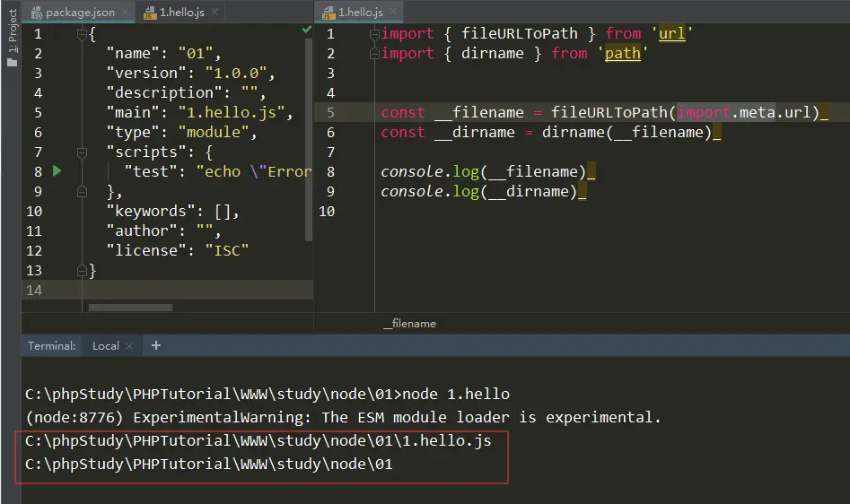Click the node 1.hello command line

[267, 394]
